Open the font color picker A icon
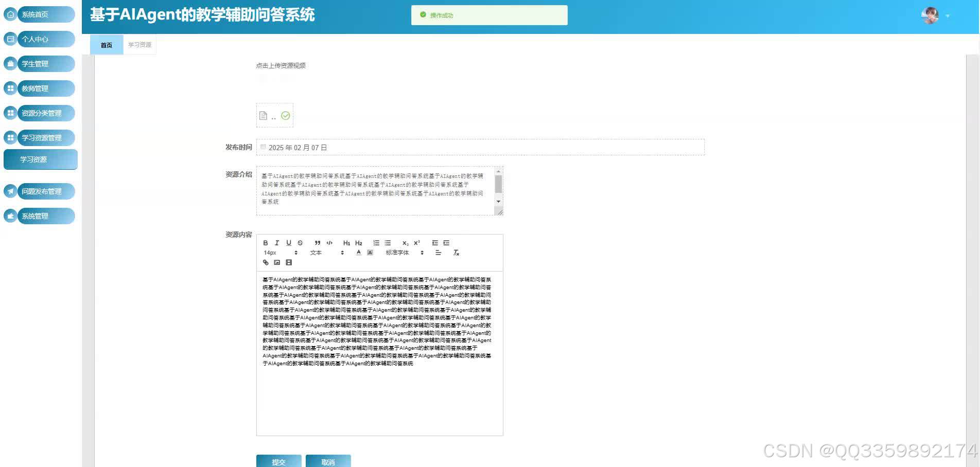Image resolution: width=980 pixels, height=467 pixels. [359, 253]
